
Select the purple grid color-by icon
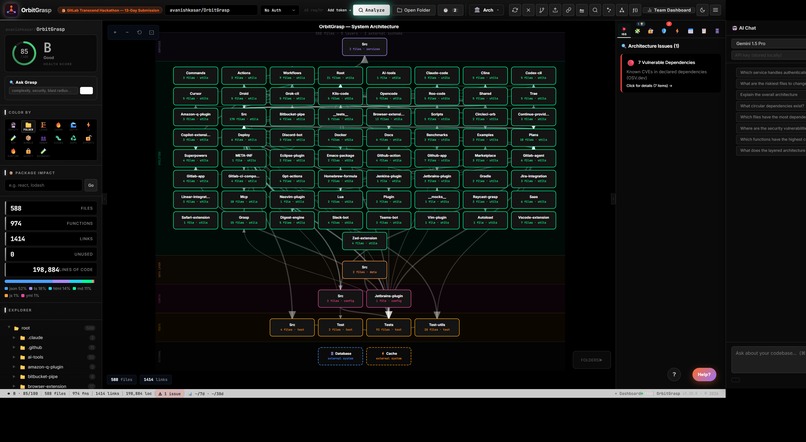coord(43,139)
